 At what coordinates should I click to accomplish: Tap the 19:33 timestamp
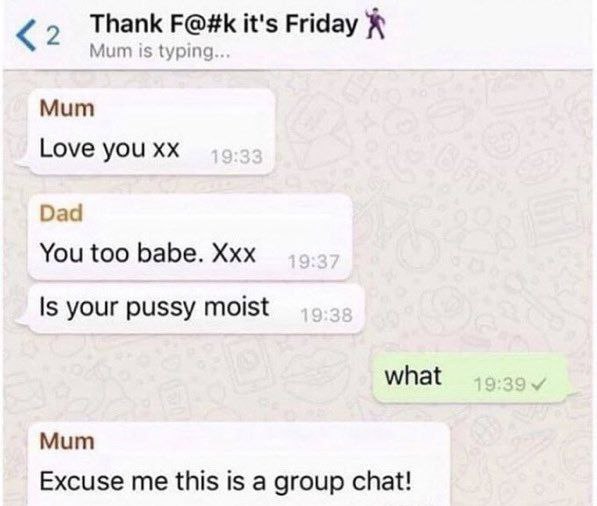[237, 156]
